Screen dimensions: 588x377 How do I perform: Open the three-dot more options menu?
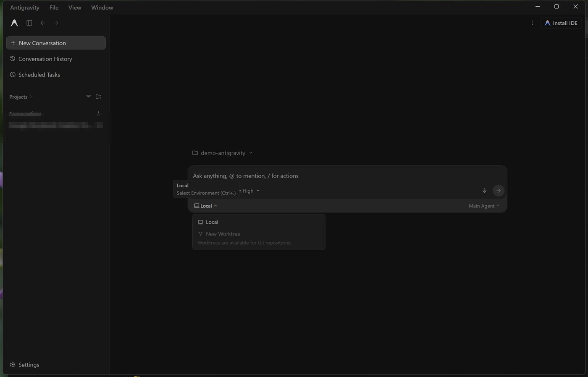click(x=533, y=23)
